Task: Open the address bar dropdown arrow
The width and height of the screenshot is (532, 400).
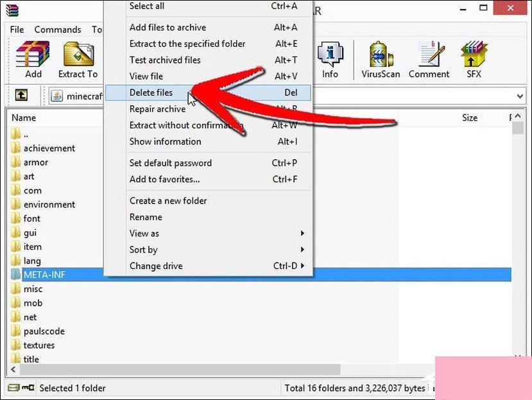Action: [x=520, y=96]
